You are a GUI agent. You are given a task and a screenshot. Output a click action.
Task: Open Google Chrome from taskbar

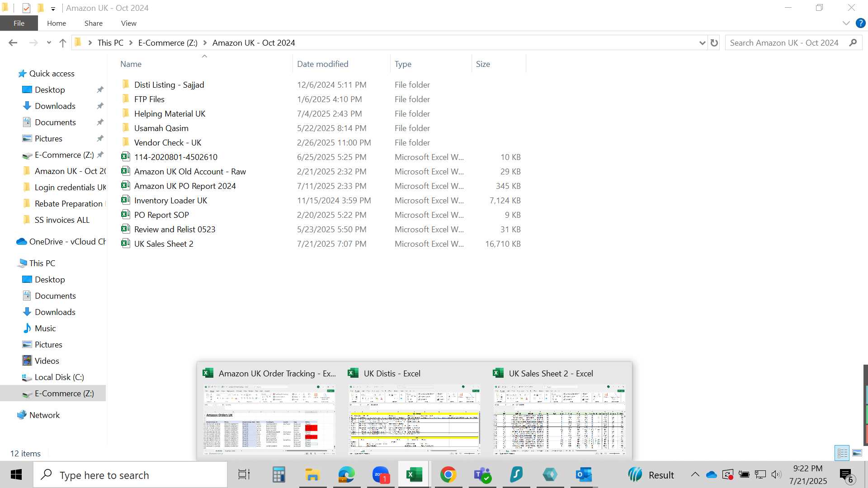point(448,475)
